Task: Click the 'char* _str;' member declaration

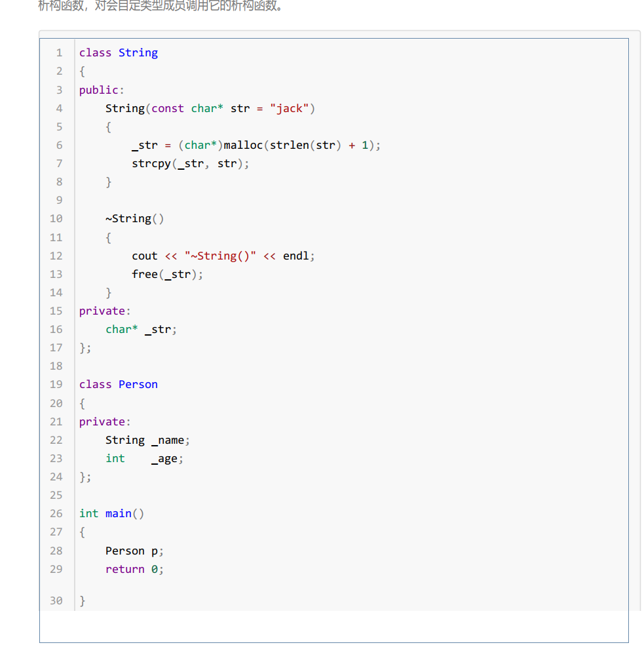Action: 141,330
